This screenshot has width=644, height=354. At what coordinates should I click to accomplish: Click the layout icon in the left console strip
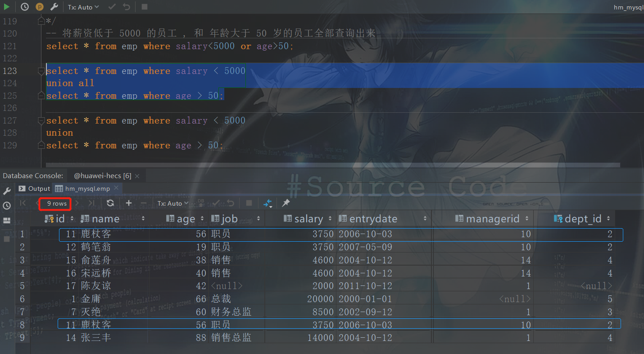(x=7, y=221)
